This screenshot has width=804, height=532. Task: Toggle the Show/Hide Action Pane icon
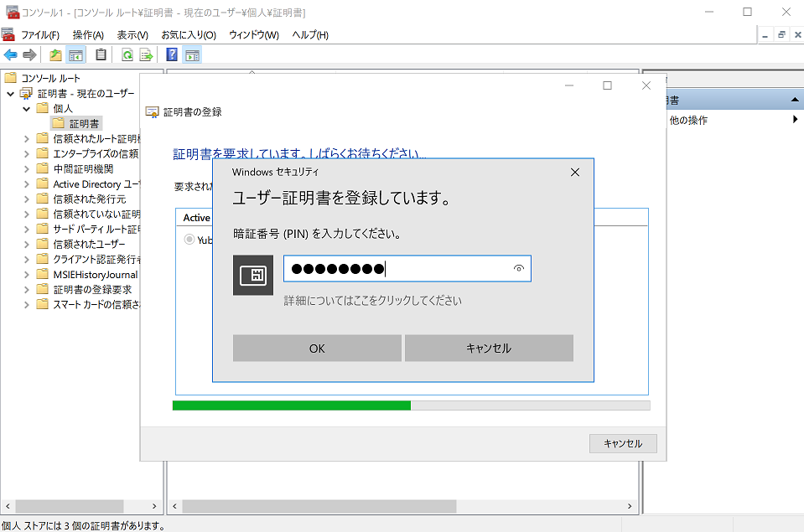[192, 55]
